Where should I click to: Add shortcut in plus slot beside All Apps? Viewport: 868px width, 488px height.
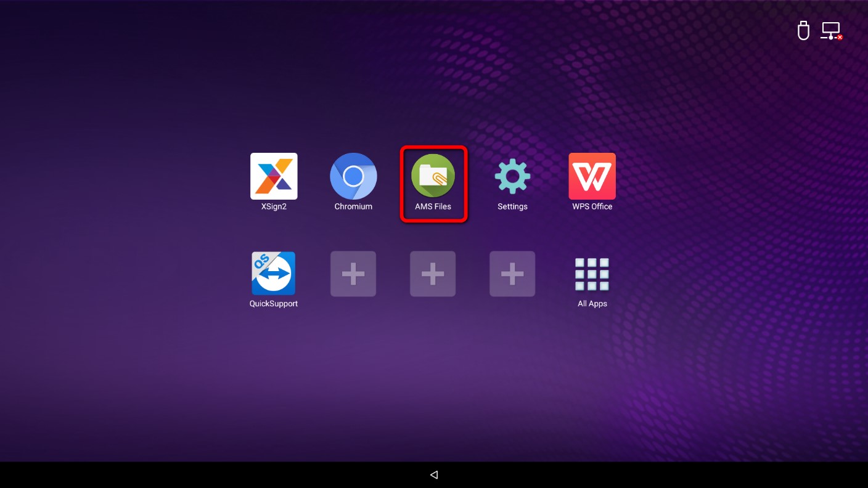[x=512, y=274]
